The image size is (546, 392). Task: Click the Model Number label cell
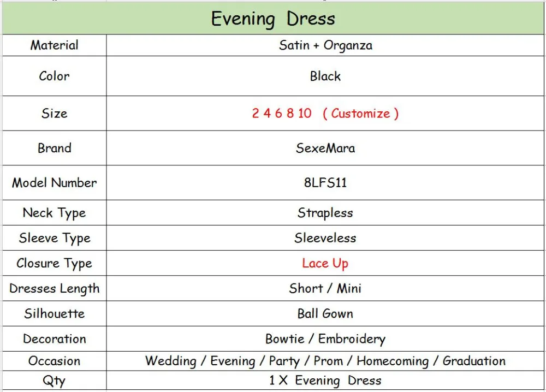coord(54,183)
